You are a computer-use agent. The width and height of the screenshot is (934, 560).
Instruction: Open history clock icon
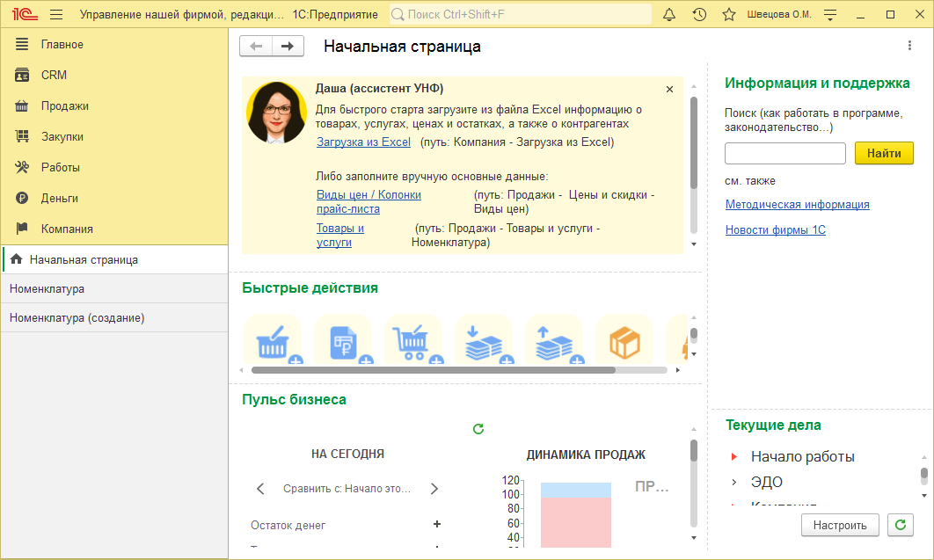(699, 14)
